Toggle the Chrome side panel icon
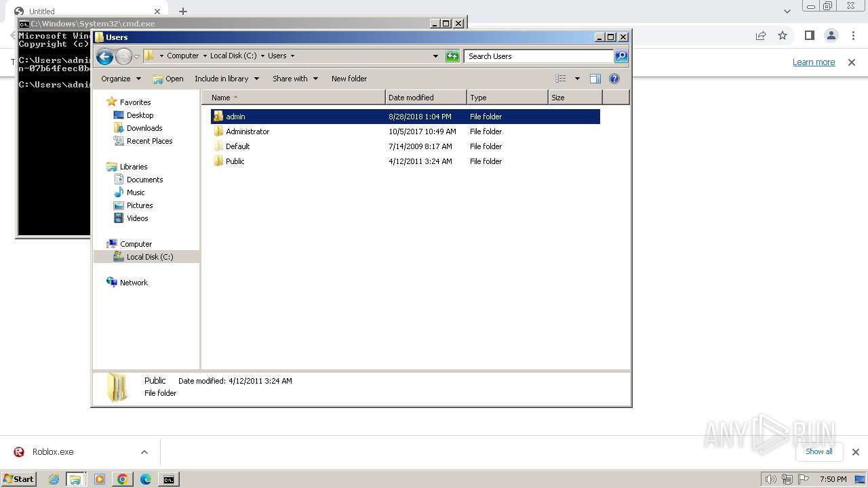This screenshot has height=488, width=868. point(809,35)
